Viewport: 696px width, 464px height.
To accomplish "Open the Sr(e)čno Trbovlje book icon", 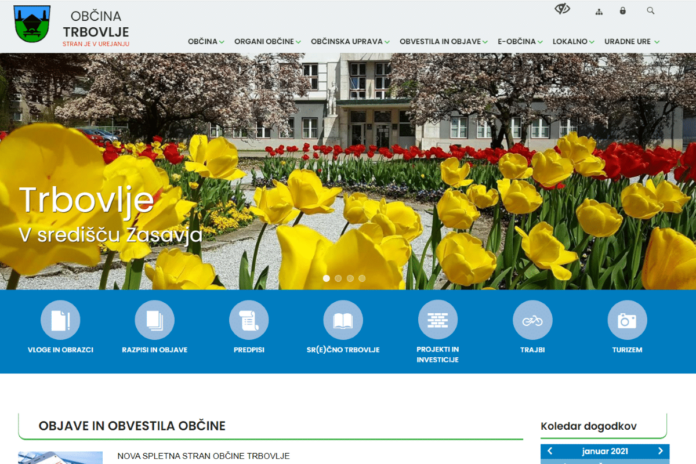I will click(x=343, y=320).
